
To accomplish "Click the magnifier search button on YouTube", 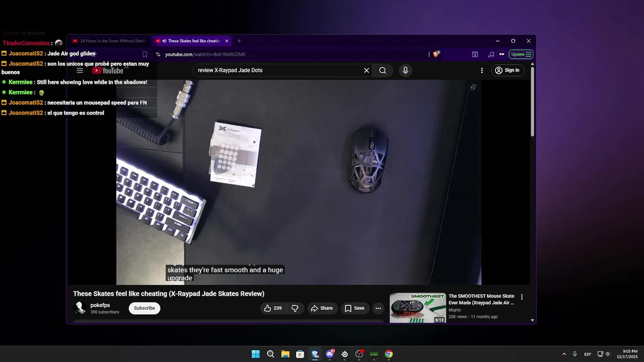I will [x=383, y=70].
